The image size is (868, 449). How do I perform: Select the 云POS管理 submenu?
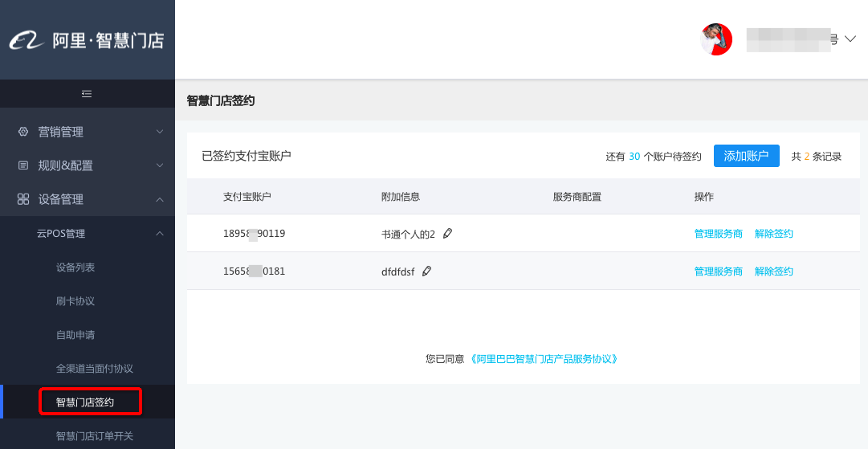88,234
